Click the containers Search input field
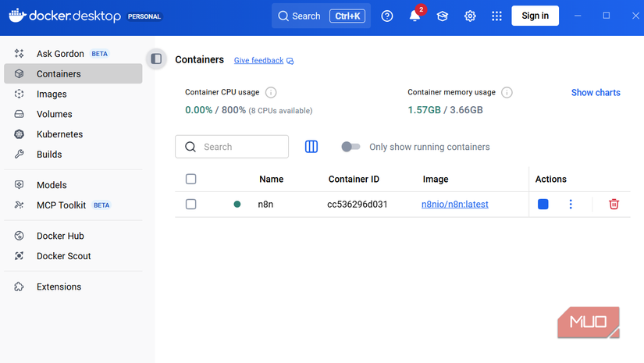 pyautogui.click(x=232, y=147)
